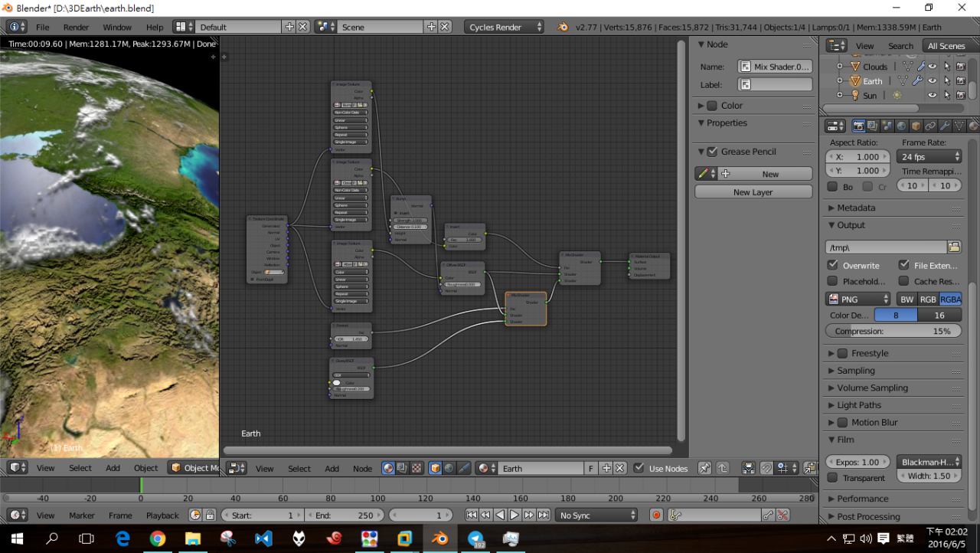This screenshot has height=553, width=980.
Task: Expand the Sampling panel
Action: 855,371
